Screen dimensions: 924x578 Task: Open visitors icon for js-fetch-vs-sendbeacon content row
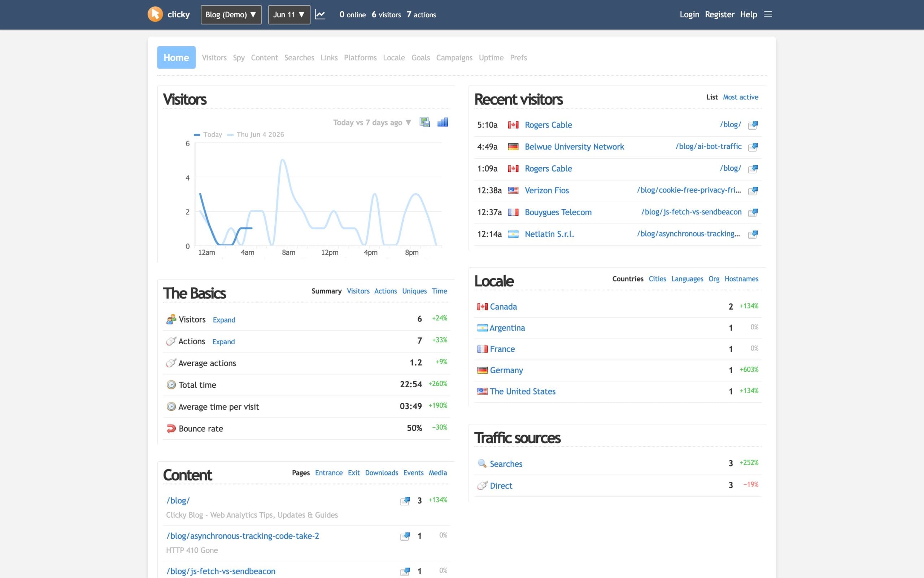tap(405, 571)
